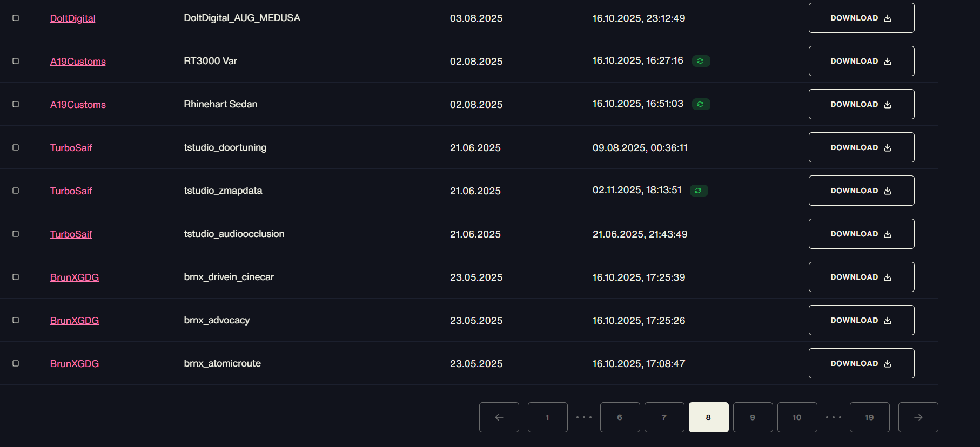The height and width of the screenshot is (447, 980).
Task: Select current page 8 button
Action: pos(709,417)
